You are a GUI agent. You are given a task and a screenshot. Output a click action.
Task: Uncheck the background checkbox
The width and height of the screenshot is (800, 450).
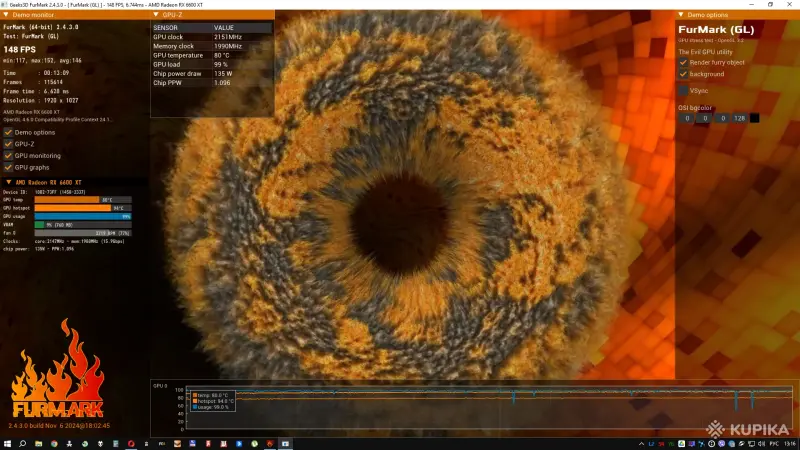click(683, 74)
